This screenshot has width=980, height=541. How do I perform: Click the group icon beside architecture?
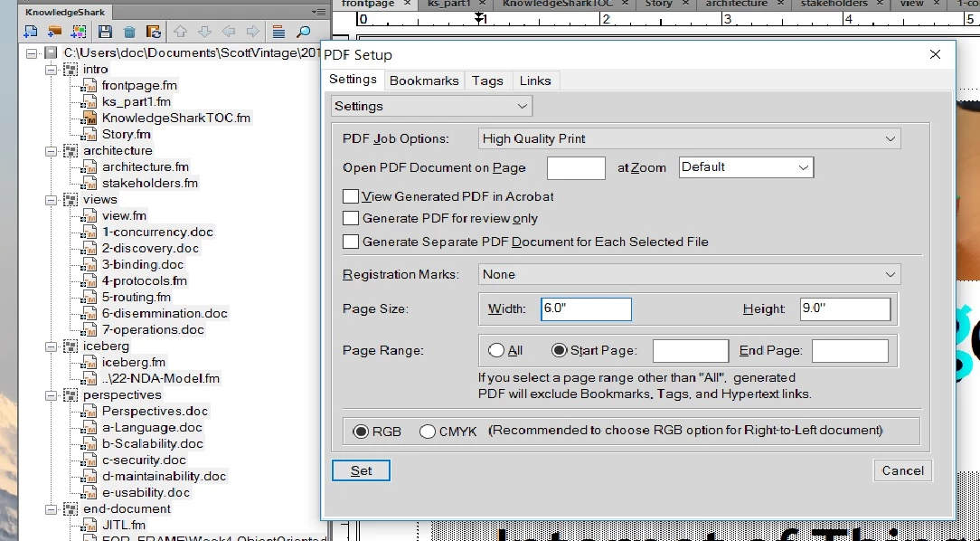point(71,151)
